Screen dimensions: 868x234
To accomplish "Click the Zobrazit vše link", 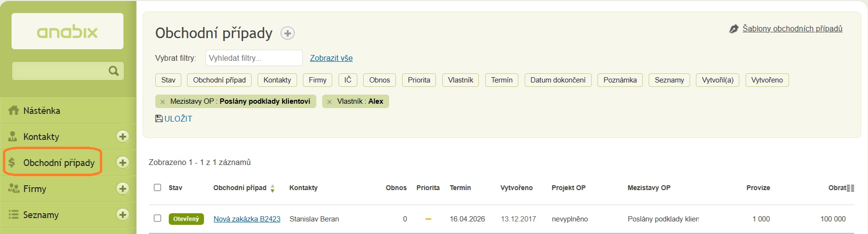I will (x=331, y=58).
